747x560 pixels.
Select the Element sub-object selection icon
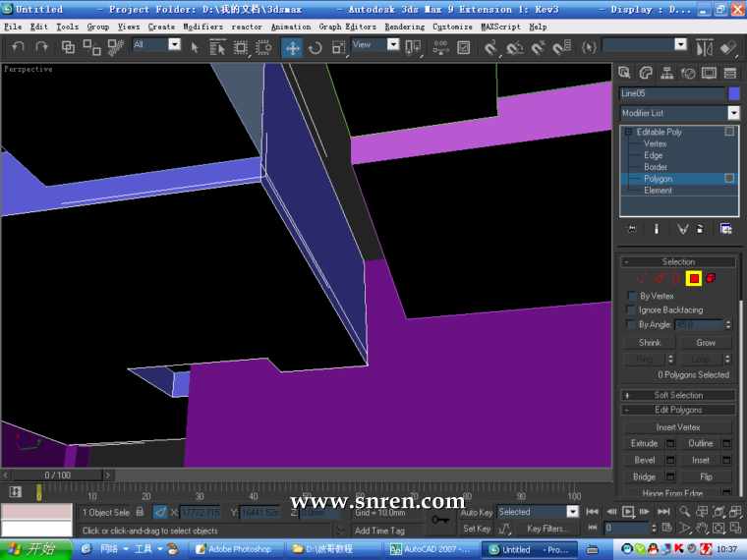(x=711, y=278)
